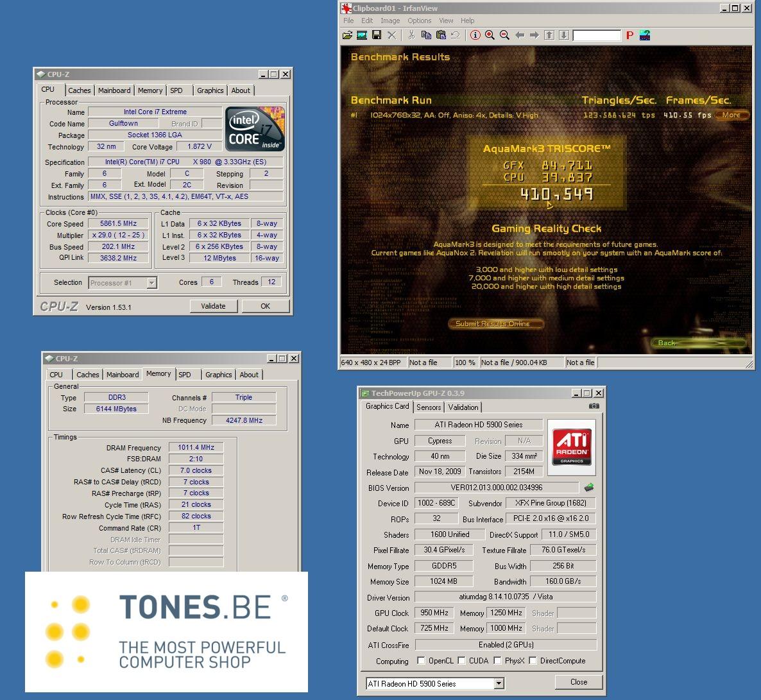This screenshot has height=700, width=761.
Task: Go to previous image with left arrow
Action: click(520, 35)
